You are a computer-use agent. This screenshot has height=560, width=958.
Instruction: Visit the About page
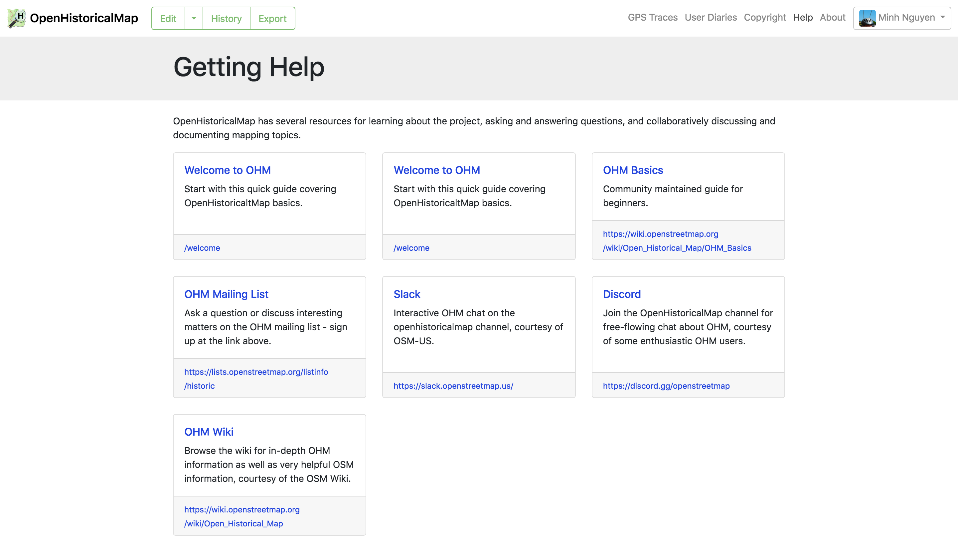click(833, 17)
